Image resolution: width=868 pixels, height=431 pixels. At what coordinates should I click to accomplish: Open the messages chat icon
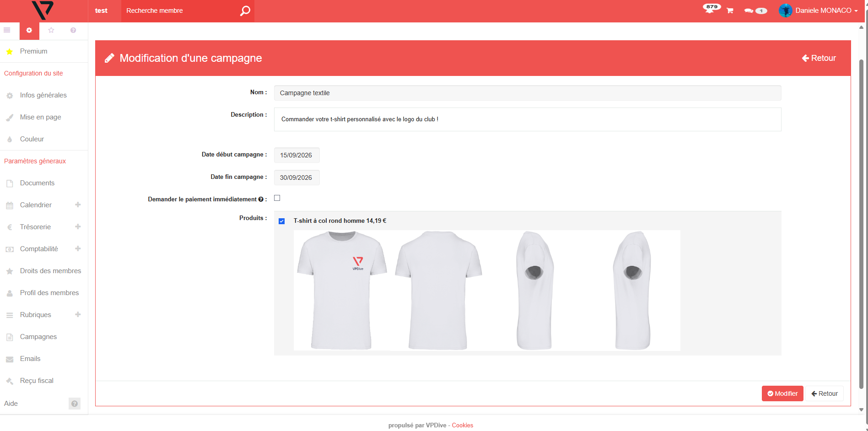click(749, 11)
